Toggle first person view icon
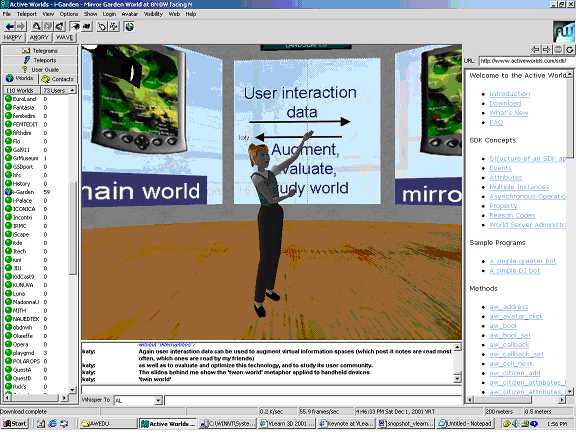This screenshot has height=432, width=576. 75,26
